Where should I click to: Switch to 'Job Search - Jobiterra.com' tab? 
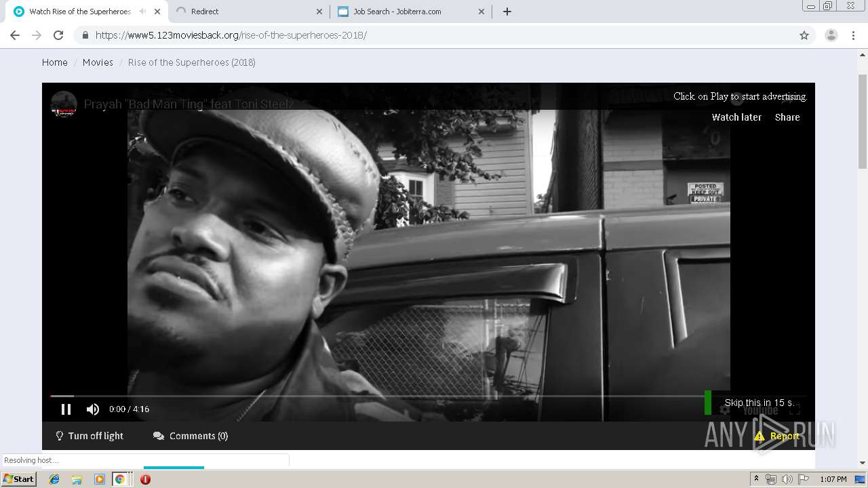411,12
